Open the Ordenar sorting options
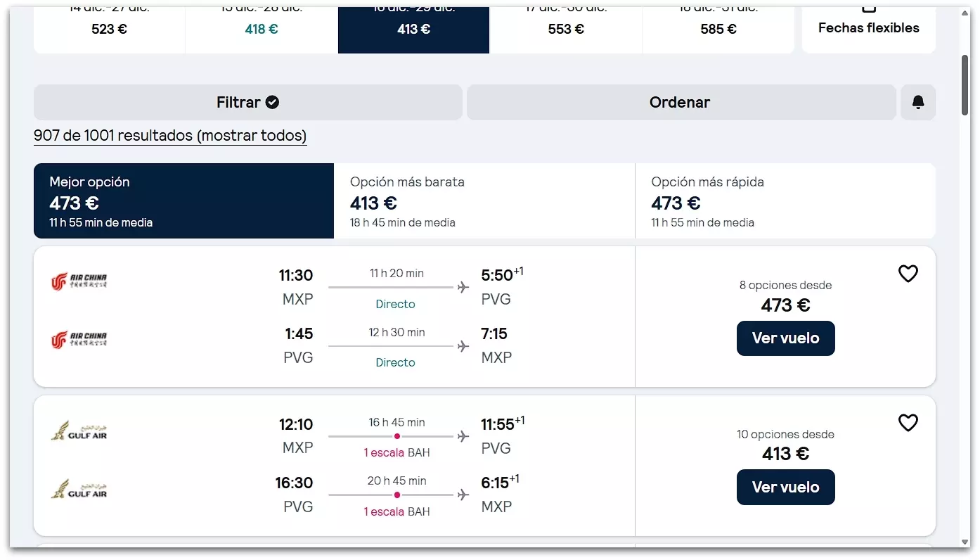This screenshot has width=980, height=560. point(680,103)
